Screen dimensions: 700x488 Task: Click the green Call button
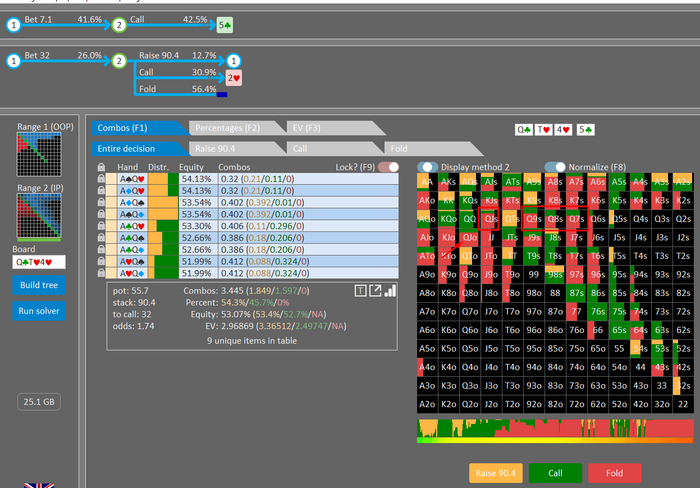[x=555, y=473]
